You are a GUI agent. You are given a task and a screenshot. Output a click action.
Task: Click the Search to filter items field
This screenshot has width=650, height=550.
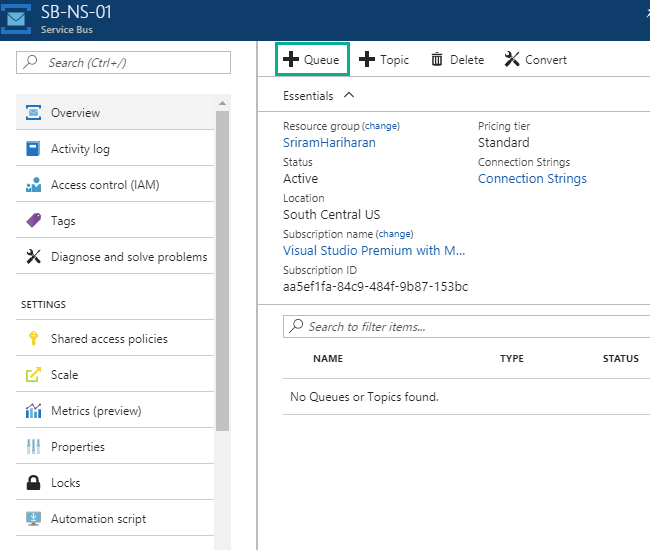(470, 327)
